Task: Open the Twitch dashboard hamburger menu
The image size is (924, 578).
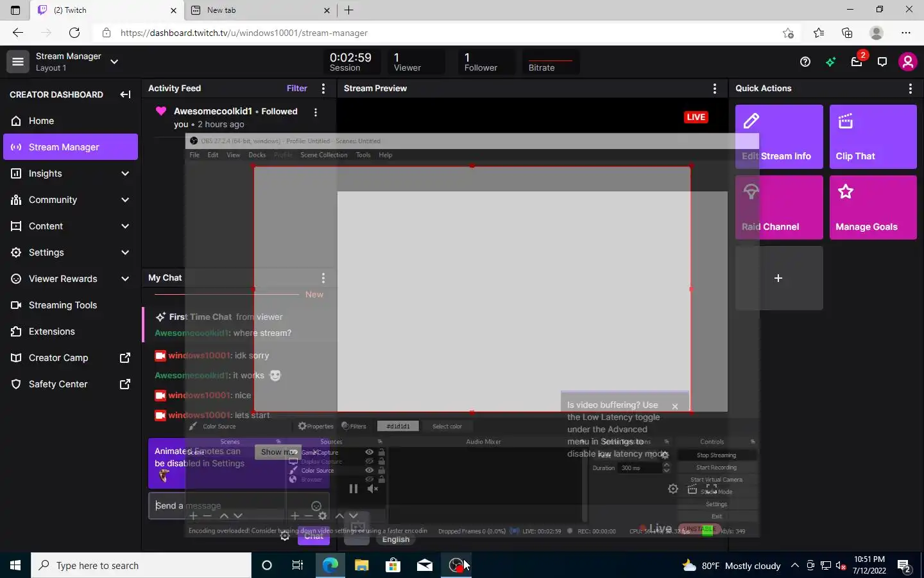Action: 18,62
